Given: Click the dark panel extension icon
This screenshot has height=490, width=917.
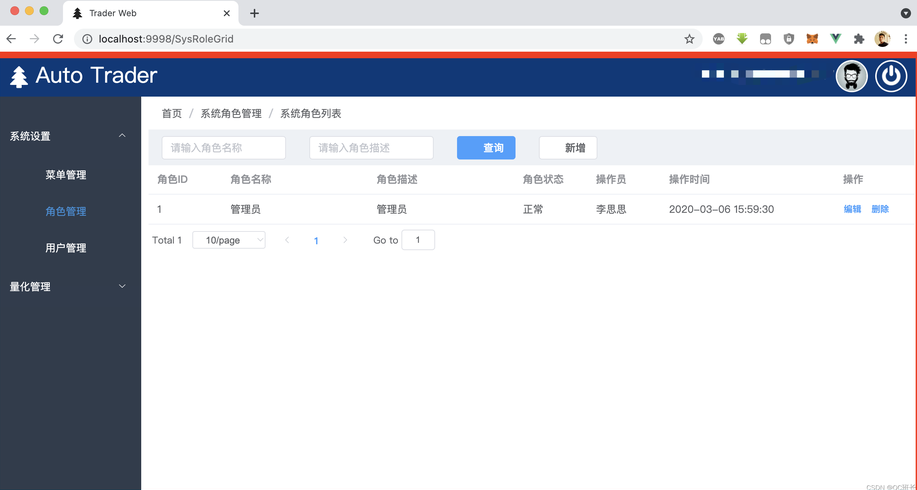Looking at the screenshot, I should click(x=766, y=39).
